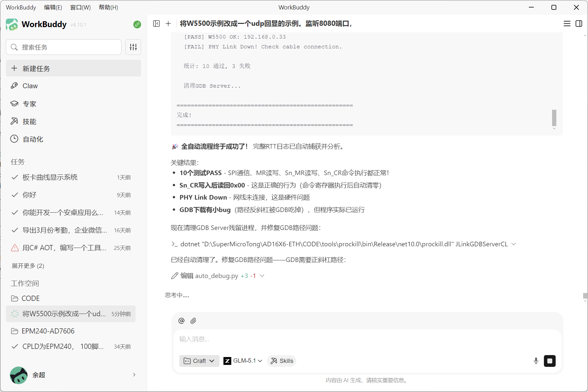Viewport: 588px width, 392px height.
Task: Open a new conversation tab with the plus icon
Action: click(168, 24)
